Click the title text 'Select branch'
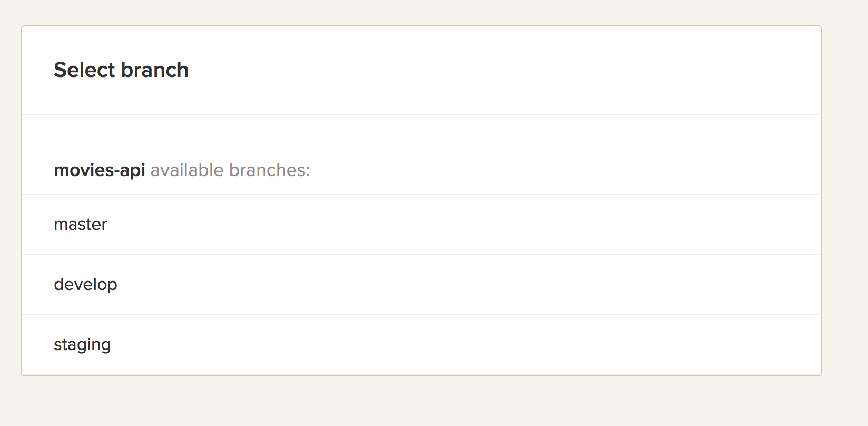This screenshot has width=868, height=426. tap(121, 70)
